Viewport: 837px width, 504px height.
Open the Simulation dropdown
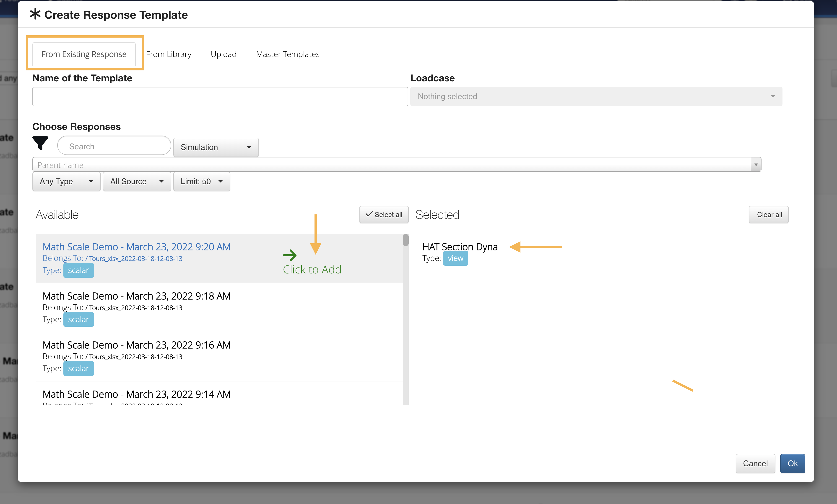tap(216, 147)
